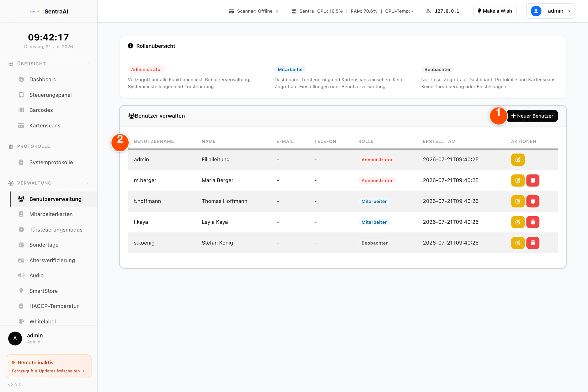
Task: Add a Neuer Benutzer
Action: point(532,116)
